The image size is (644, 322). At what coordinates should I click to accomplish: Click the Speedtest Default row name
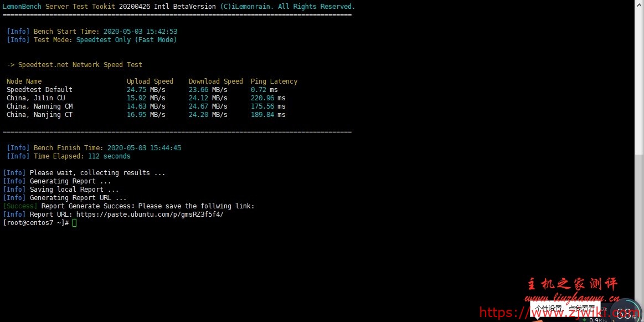39,90
